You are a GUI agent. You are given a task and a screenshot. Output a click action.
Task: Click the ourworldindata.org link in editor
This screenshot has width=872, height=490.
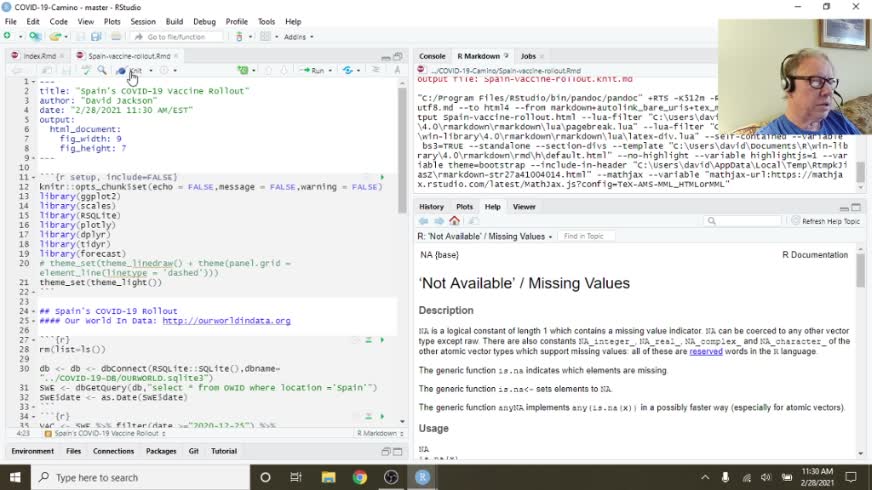[226, 321]
